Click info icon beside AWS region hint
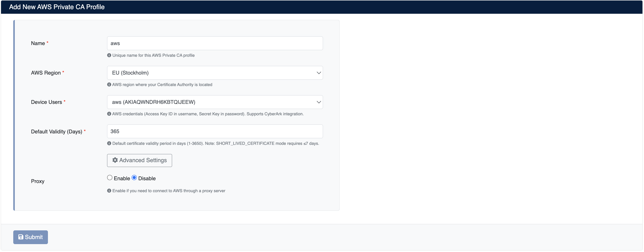Image resolution: width=644 pixels, height=252 pixels. click(x=109, y=85)
